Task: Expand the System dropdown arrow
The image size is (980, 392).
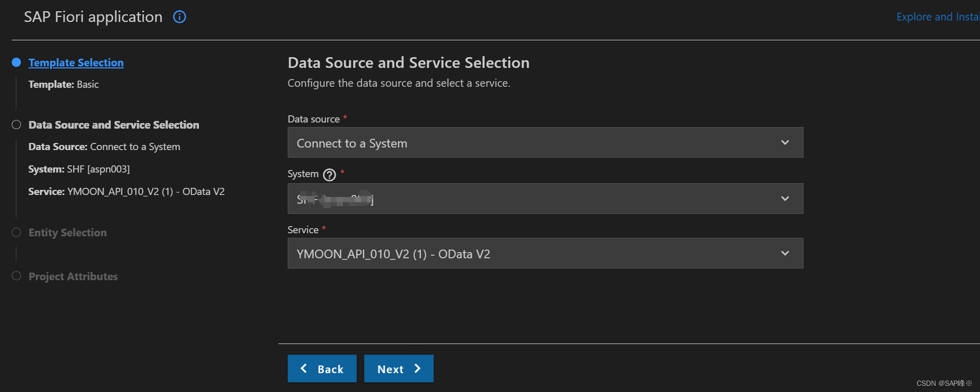Action: [x=785, y=199]
